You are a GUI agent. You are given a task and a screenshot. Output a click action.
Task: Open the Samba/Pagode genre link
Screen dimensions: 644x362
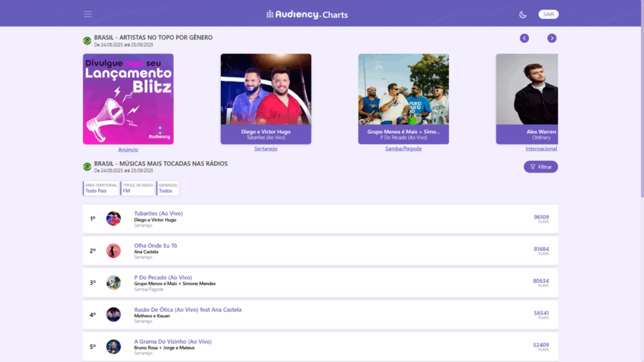click(403, 149)
